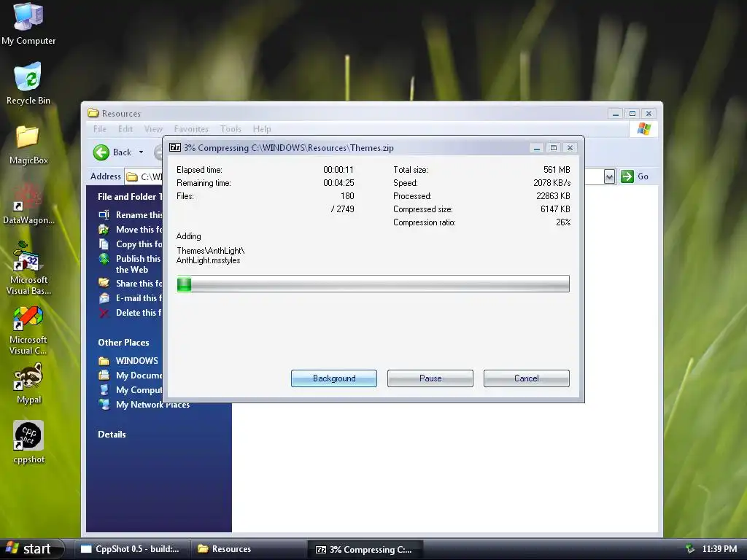This screenshot has height=560, width=747.
Task: Switch to Resources taskbar button
Action: [248, 549]
